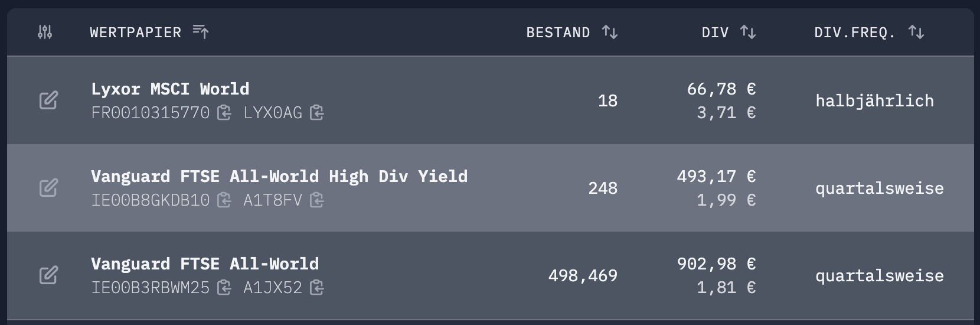
Task: Toggle DIV.FREQ. column sort arrows
Action: point(916,32)
